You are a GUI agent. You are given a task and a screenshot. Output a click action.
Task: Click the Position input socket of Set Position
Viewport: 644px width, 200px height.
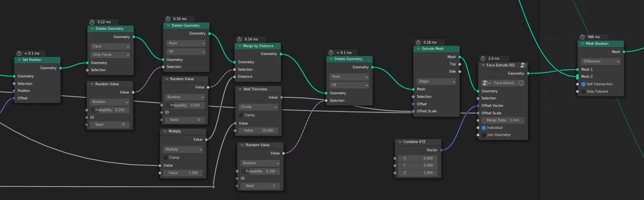point(14,91)
